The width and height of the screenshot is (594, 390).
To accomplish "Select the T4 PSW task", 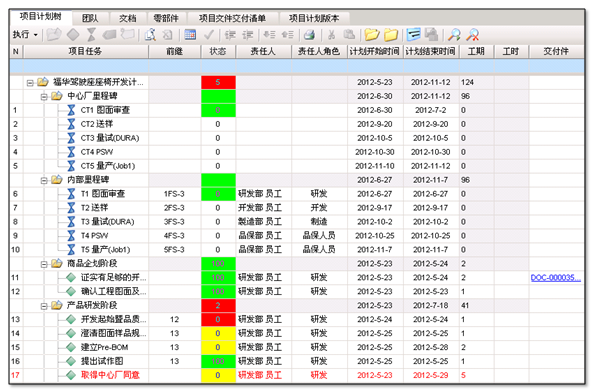I will tap(94, 236).
